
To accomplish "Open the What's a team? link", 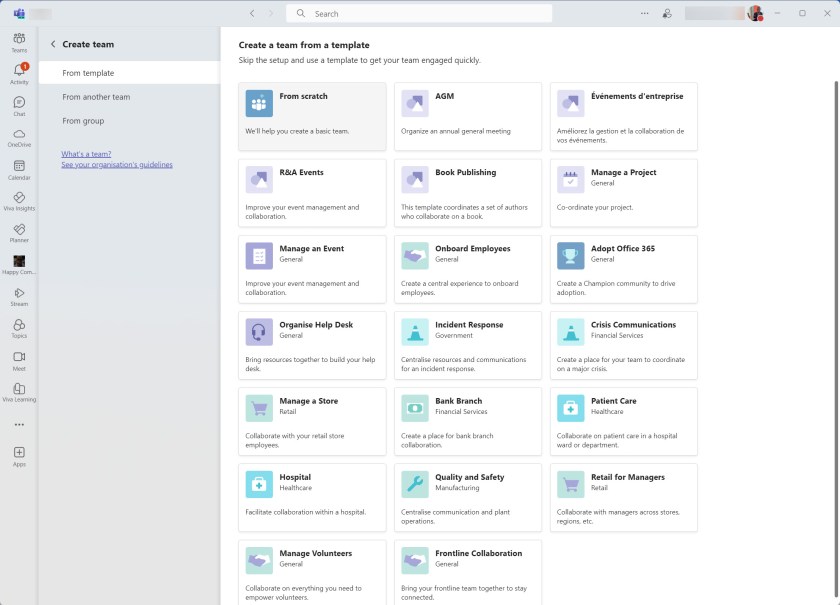I will (86, 154).
